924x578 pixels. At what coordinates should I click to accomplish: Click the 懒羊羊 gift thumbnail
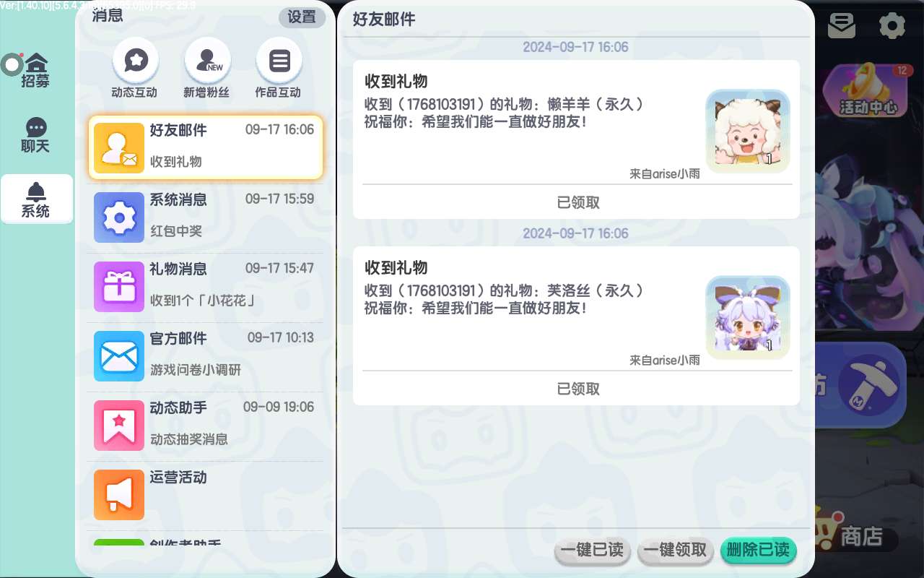(748, 131)
